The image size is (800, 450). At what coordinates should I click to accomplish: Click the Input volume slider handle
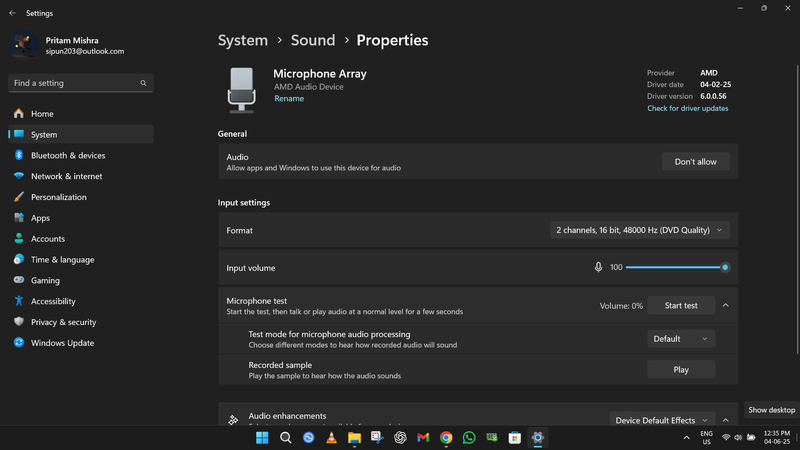pyautogui.click(x=724, y=267)
